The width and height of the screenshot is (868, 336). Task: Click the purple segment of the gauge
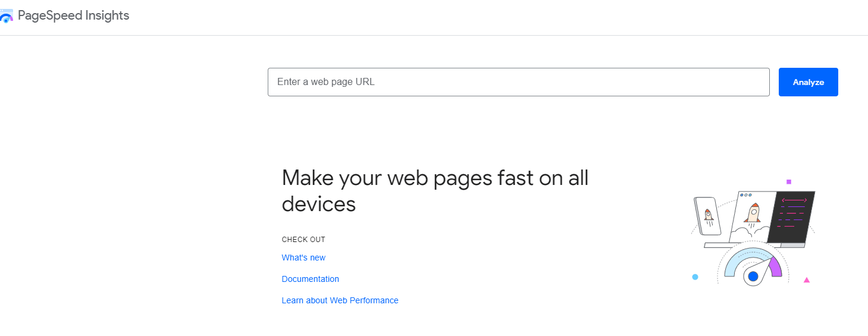[x=775, y=267]
